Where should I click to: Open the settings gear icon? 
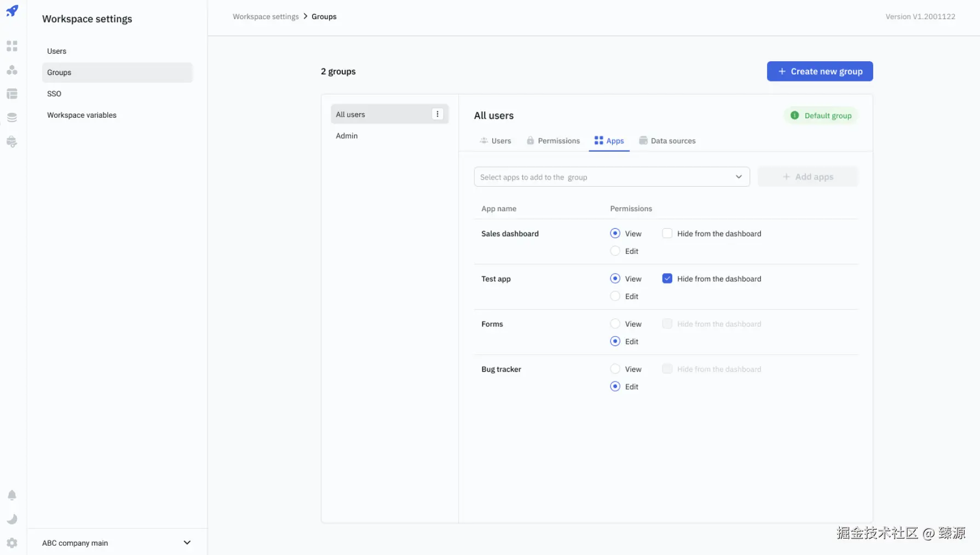pos(12,543)
